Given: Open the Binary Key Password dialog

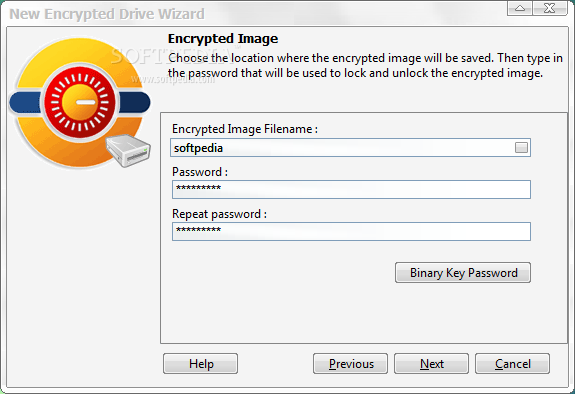Looking at the screenshot, I should [463, 273].
